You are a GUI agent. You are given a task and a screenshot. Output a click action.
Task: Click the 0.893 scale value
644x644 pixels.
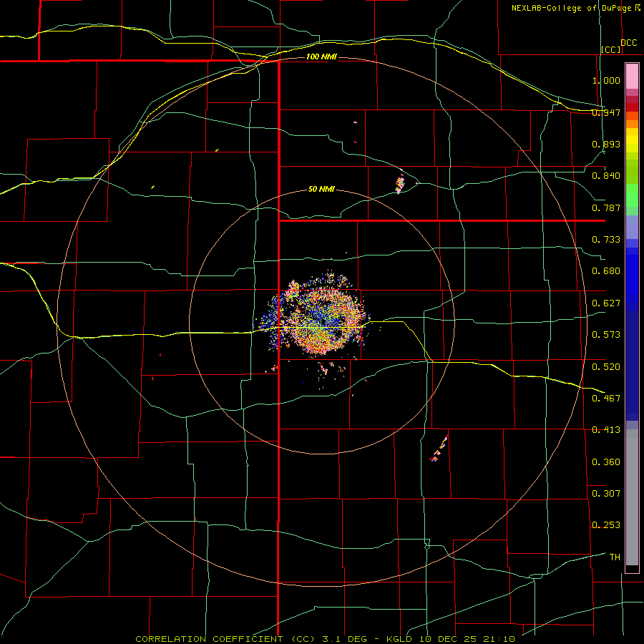606,144
